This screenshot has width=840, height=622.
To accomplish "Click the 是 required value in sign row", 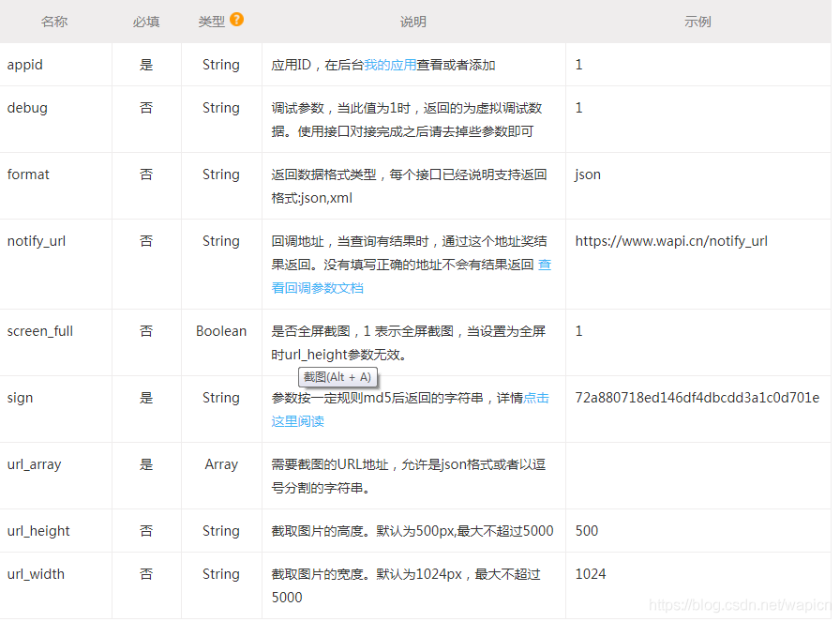I will 146,398.
